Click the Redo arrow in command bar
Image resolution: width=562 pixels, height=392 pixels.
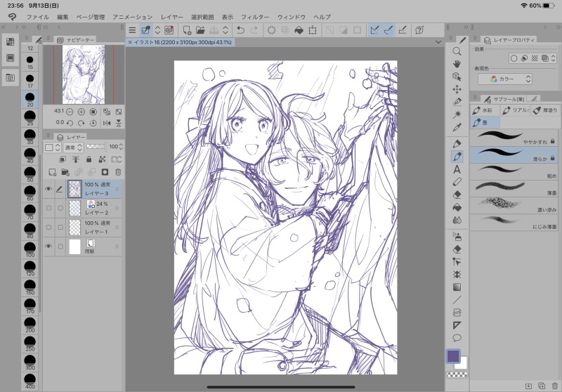pyautogui.click(x=254, y=30)
